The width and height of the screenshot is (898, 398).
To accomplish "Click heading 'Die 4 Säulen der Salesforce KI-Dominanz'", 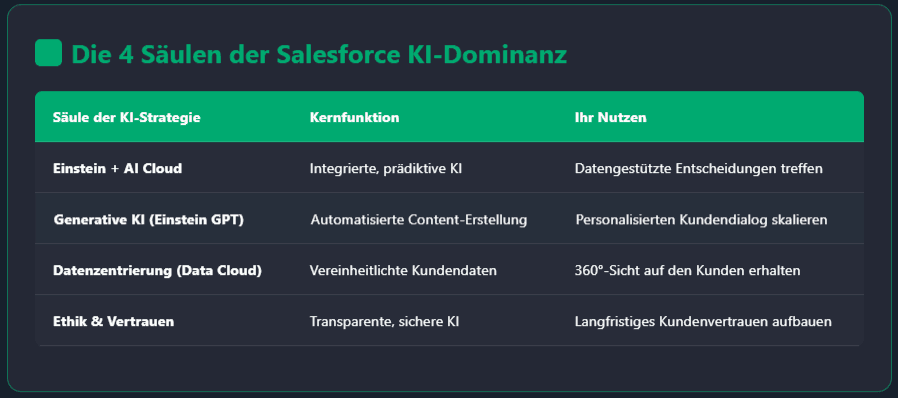I will pos(319,54).
